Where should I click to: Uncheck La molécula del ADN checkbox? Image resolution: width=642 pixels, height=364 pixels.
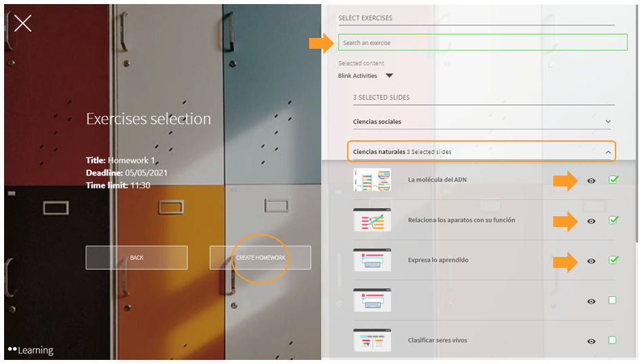[613, 180]
